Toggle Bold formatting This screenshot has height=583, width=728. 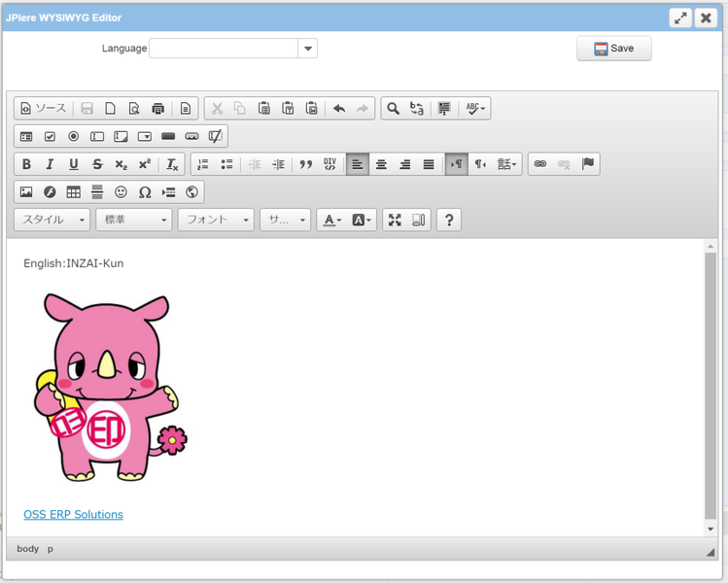(26, 164)
